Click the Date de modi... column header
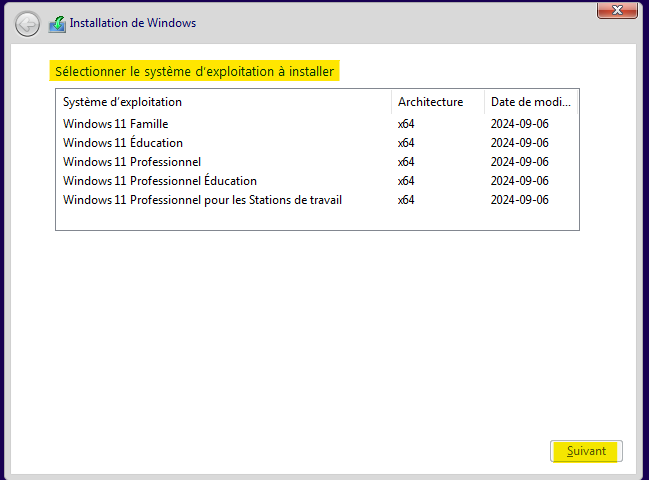649x480 pixels. tap(530, 102)
